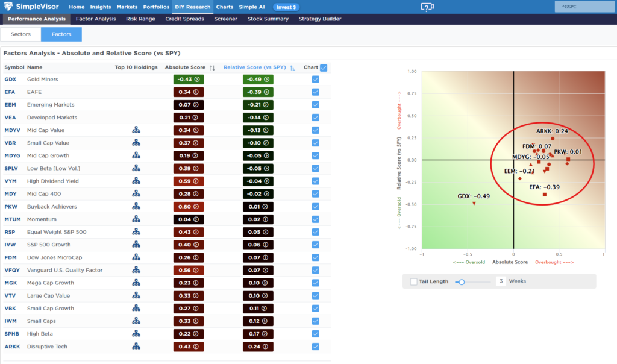Open the ARKK symbol link
This screenshot has height=364, width=617.
coord(12,347)
